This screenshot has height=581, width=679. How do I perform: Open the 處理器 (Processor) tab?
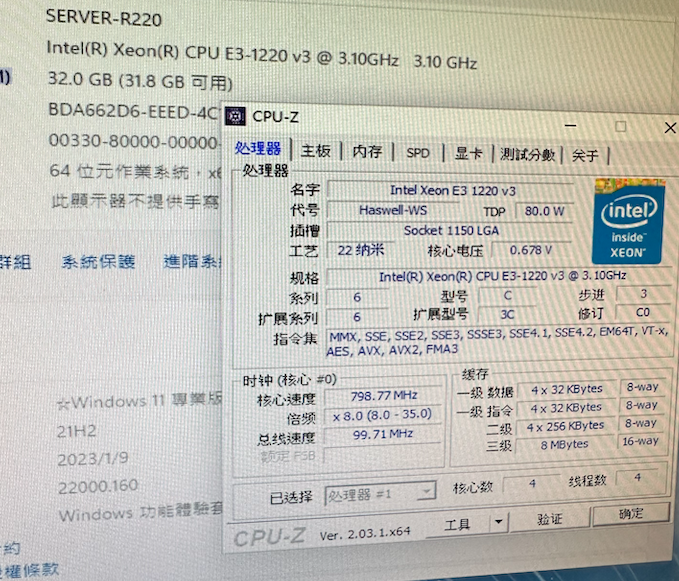258,148
